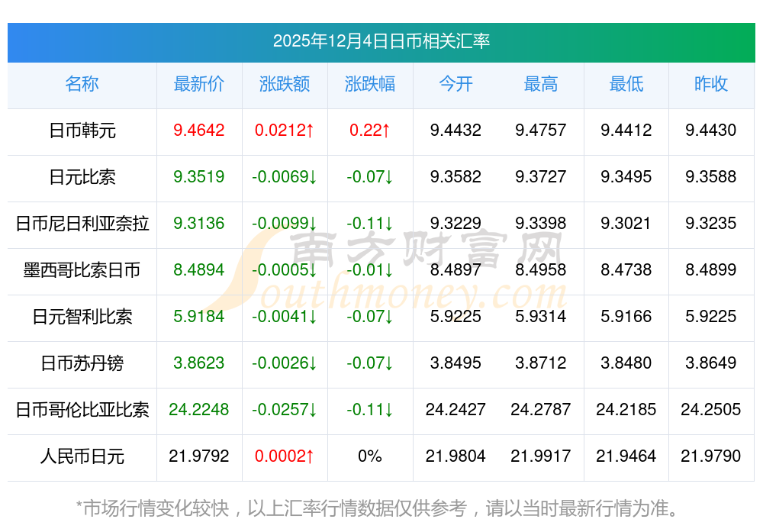Select the 涨跌幅 column header

[370, 85]
